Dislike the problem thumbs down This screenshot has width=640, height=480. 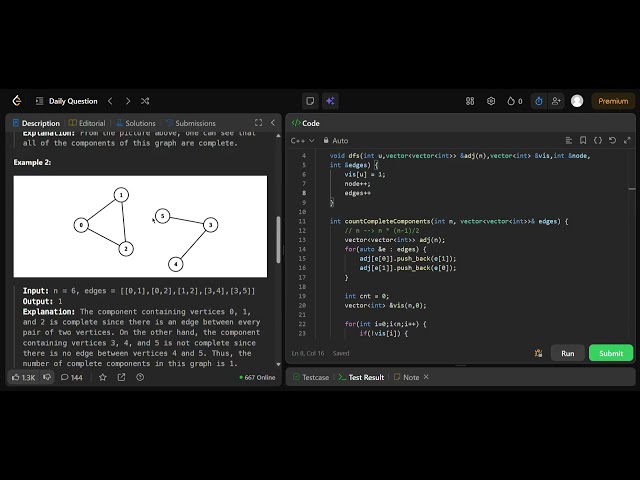click(x=47, y=377)
